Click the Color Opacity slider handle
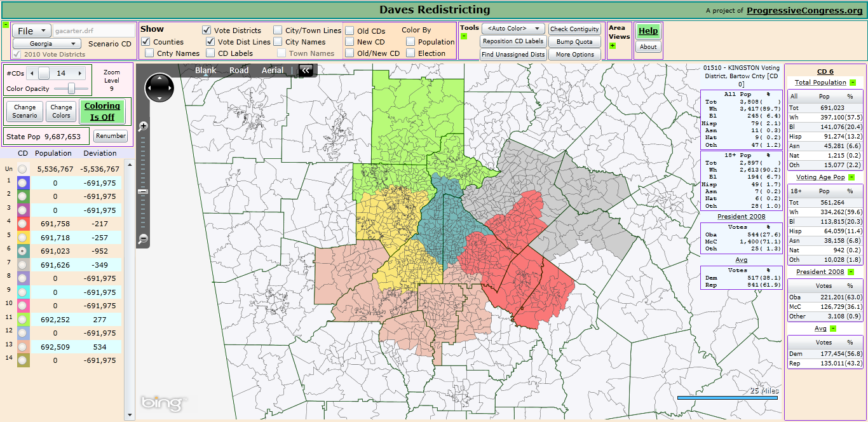 72,88
